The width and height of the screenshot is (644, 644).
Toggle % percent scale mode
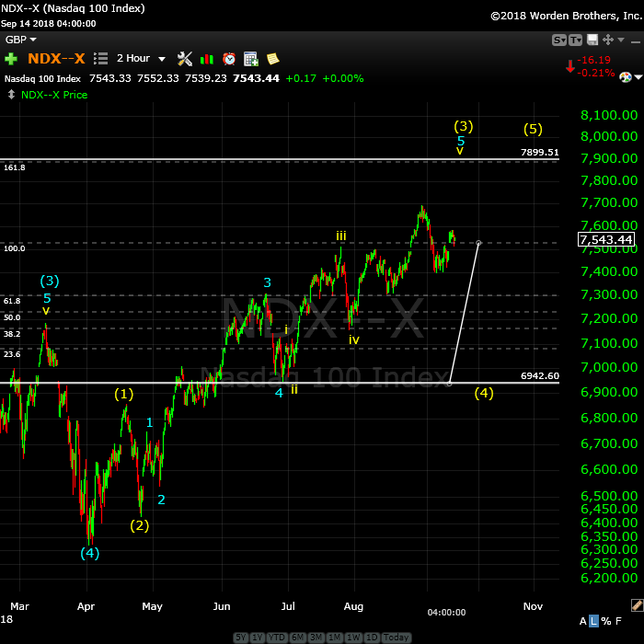pyautogui.click(x=606, y=621)
